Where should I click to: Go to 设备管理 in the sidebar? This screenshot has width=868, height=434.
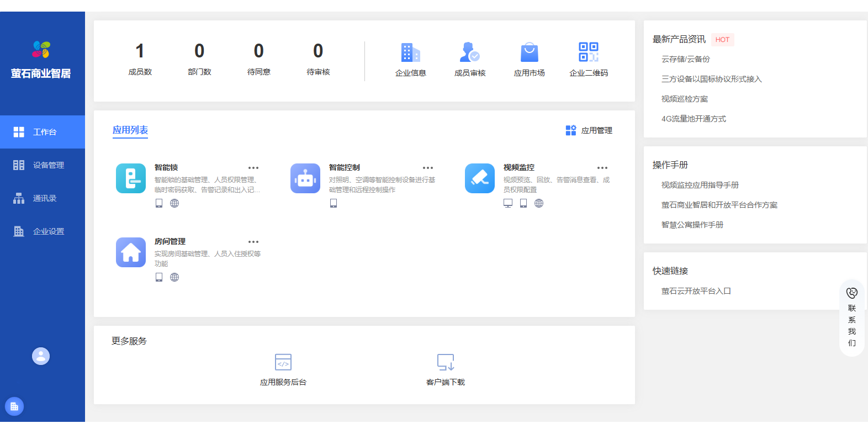[43, 165]
